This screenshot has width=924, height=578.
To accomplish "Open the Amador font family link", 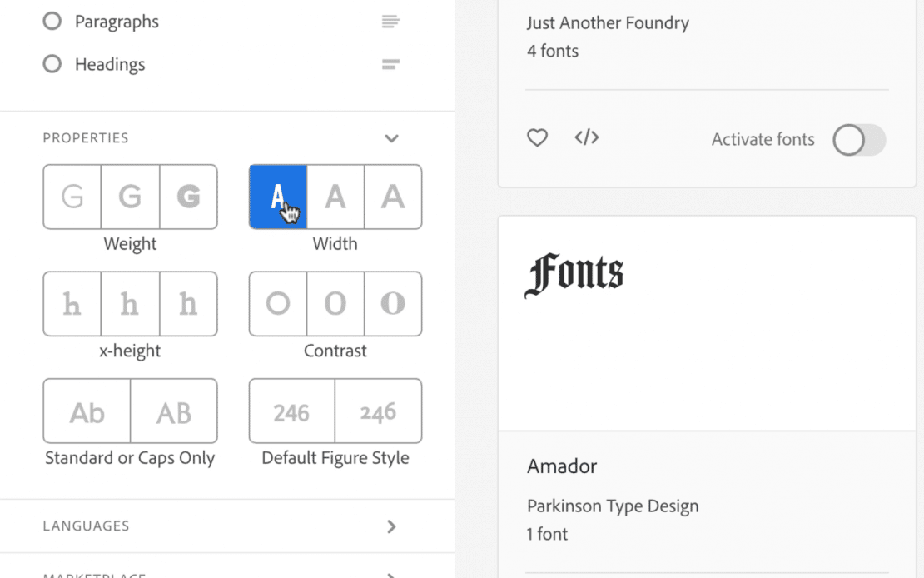I will 562,466.
